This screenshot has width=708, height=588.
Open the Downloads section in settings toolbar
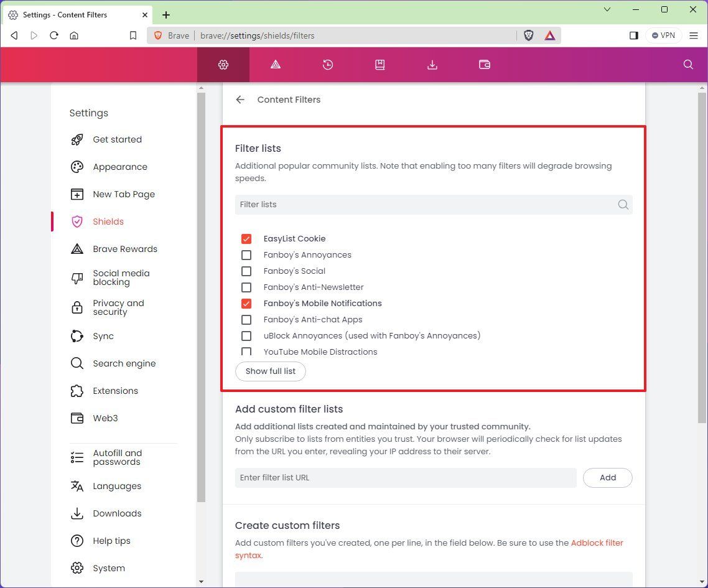coord(432,64)
